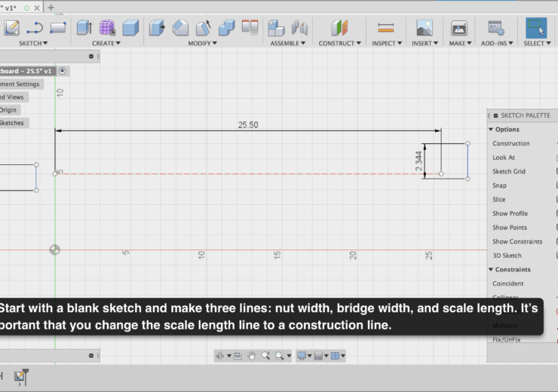This screenshot has width=558, height=392.
Task: Click Coincident constraint in Sketch Palette
Action: pyautogui.click(x=508, y=283)
